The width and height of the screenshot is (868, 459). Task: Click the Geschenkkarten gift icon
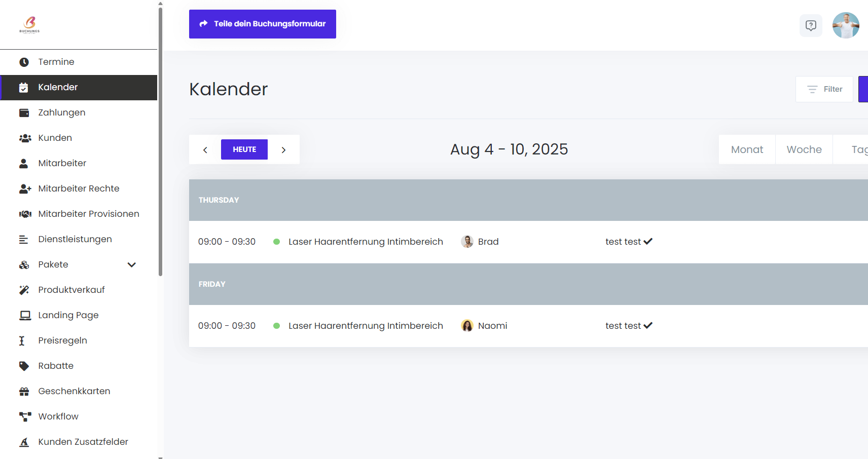(x=24, y=392)
